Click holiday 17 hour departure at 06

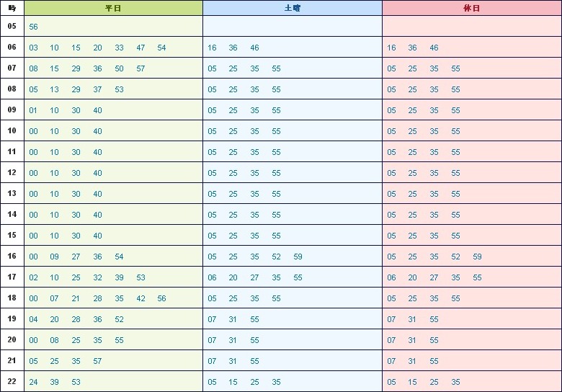tap(391, 277)
